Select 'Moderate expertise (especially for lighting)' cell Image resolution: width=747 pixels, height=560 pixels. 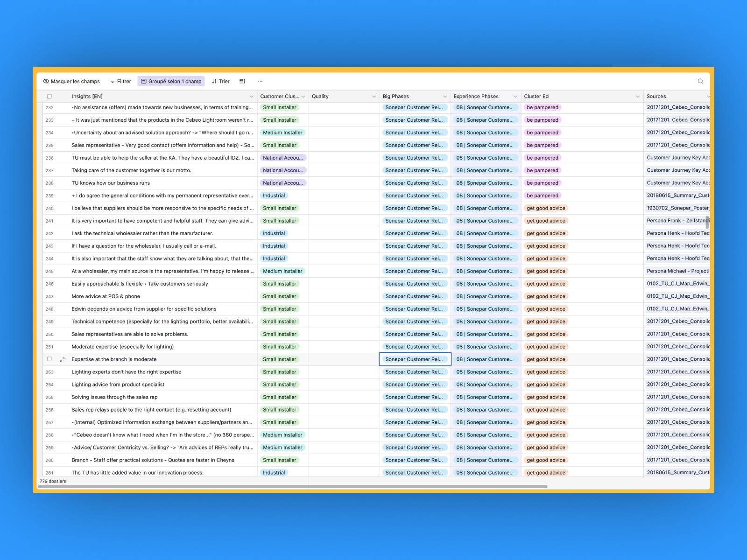(x=164, y=347)
